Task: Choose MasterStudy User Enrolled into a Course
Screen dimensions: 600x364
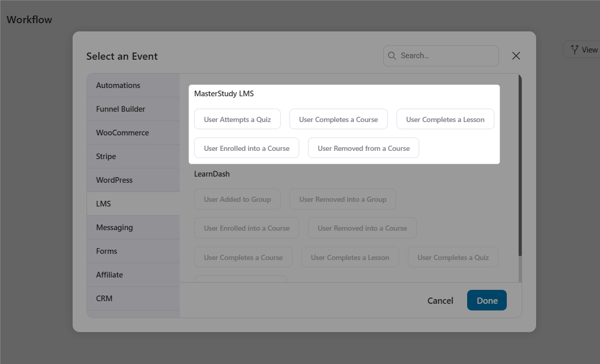Action: 246,148
